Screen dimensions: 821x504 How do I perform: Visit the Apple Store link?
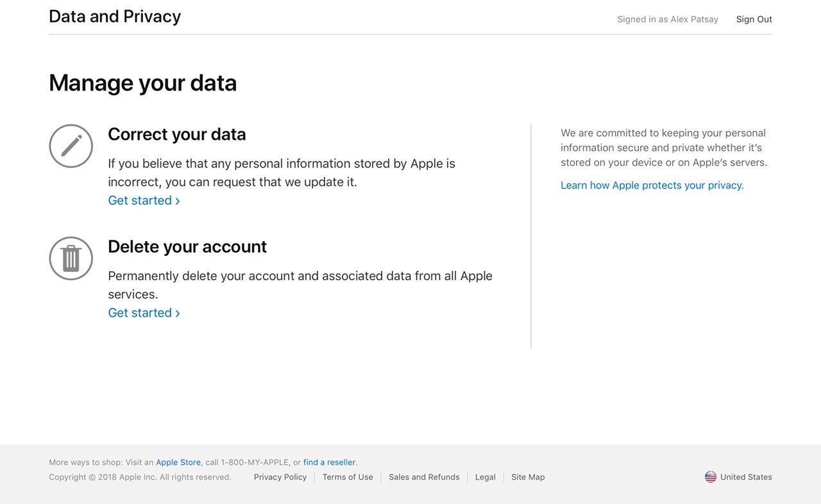point(178,462)
